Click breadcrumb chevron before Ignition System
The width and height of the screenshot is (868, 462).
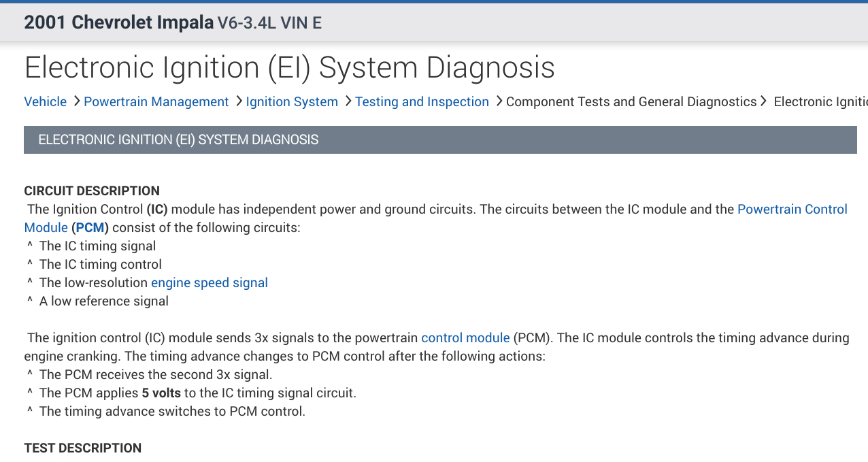pos(239,101)
